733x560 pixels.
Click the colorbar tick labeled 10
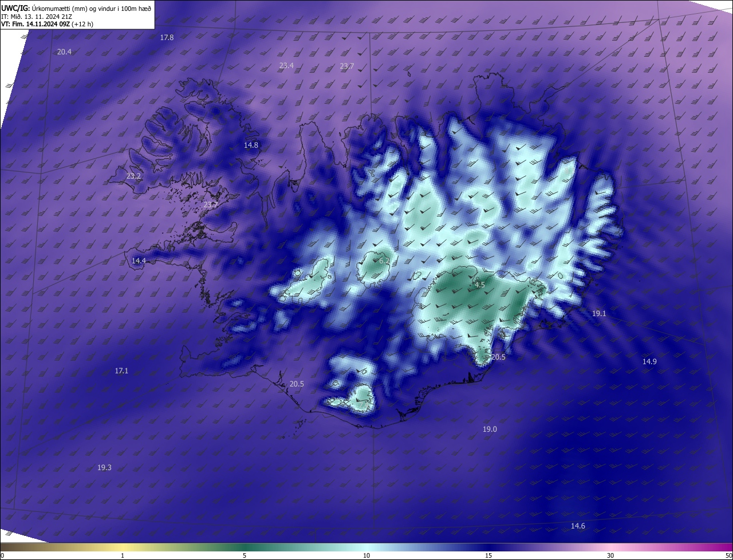point(366,555)
